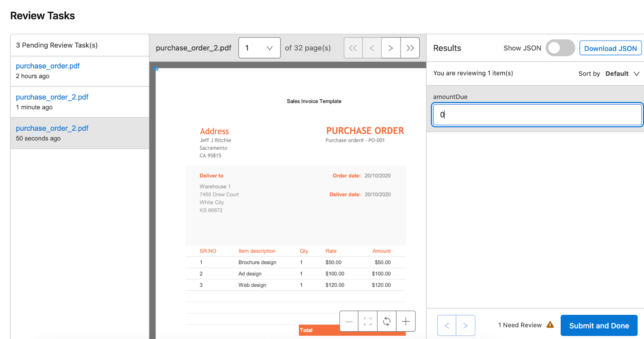Image resolution: width=644 pixels, height=339 pixels.
Task: Click the Need Review warning icon
Action: pyautogui.click(x=550, y=325)
